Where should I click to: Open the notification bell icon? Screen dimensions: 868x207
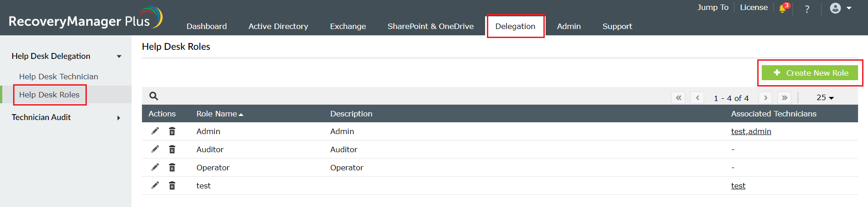point(783,9)
